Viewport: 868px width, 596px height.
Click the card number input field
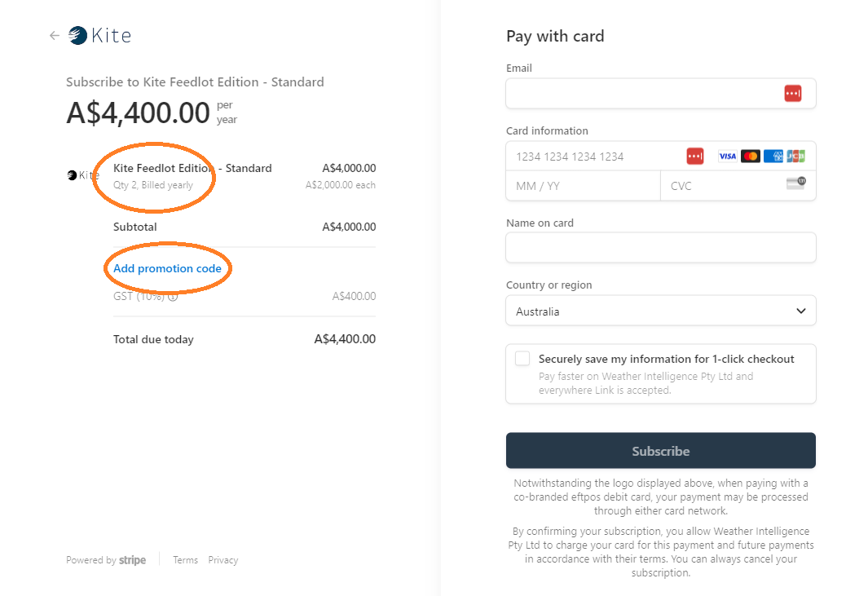pyautogui.click(x=595, y=156)
